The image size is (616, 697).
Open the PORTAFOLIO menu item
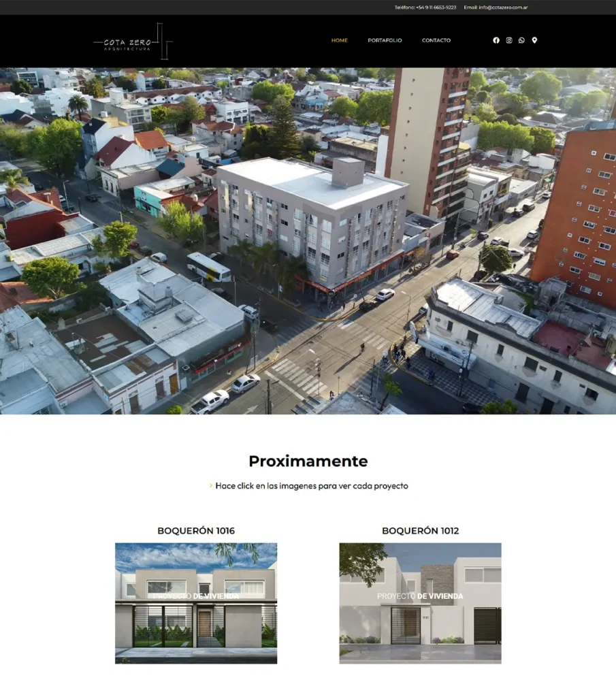(x=385, y=40)
